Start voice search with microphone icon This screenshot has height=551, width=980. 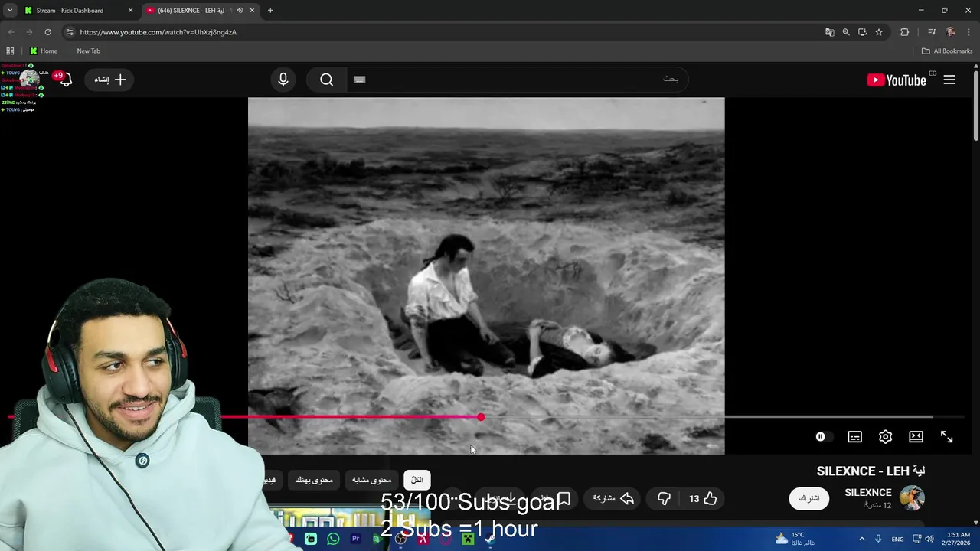[x=283, y=80]
